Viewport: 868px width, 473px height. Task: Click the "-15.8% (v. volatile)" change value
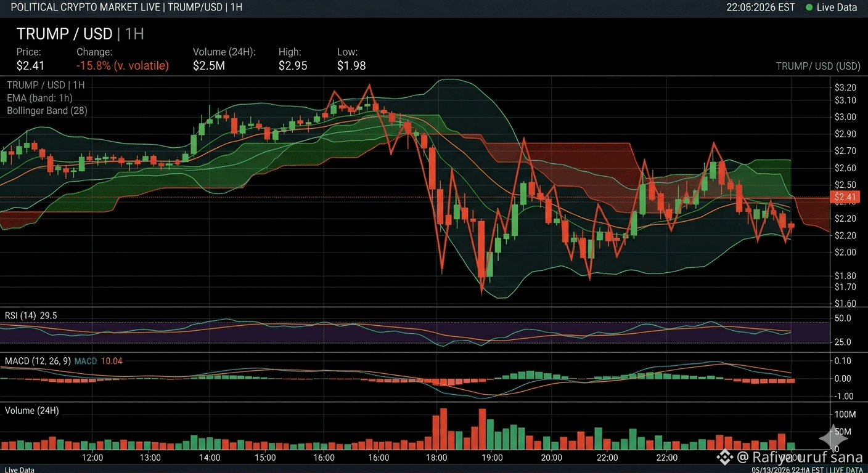(x=123, y=65)
